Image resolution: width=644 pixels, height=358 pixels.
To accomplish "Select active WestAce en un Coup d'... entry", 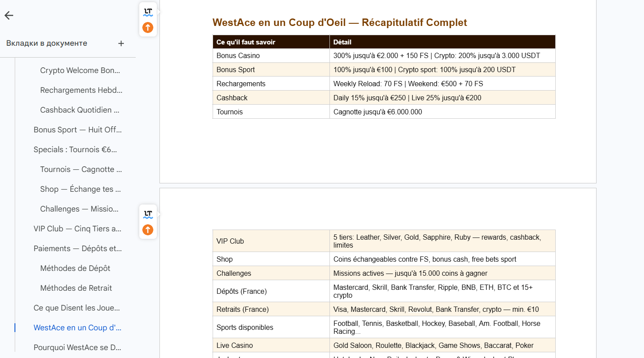I will tap(77, 328).
